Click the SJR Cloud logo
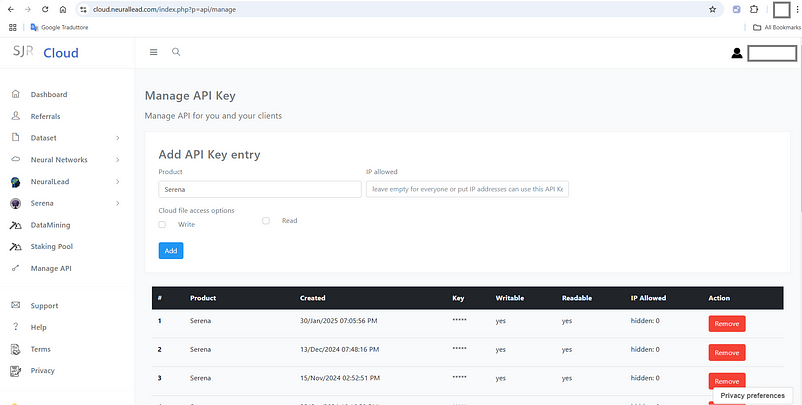 (x=46, y=52)
